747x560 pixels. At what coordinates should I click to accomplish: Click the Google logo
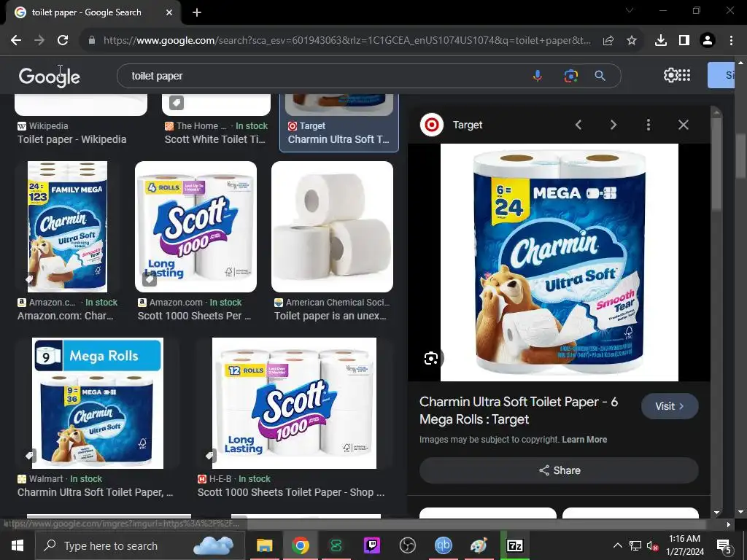[50, 76]
